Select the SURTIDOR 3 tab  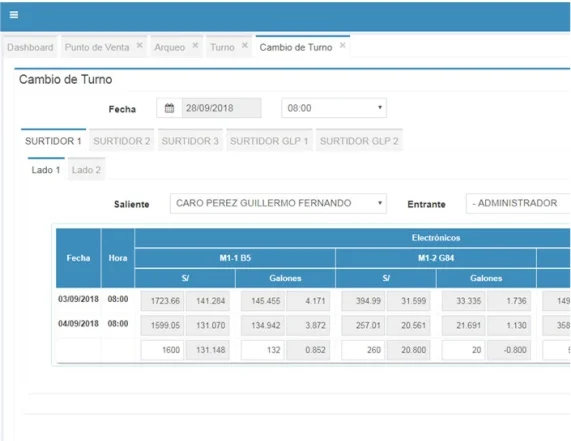190,141
